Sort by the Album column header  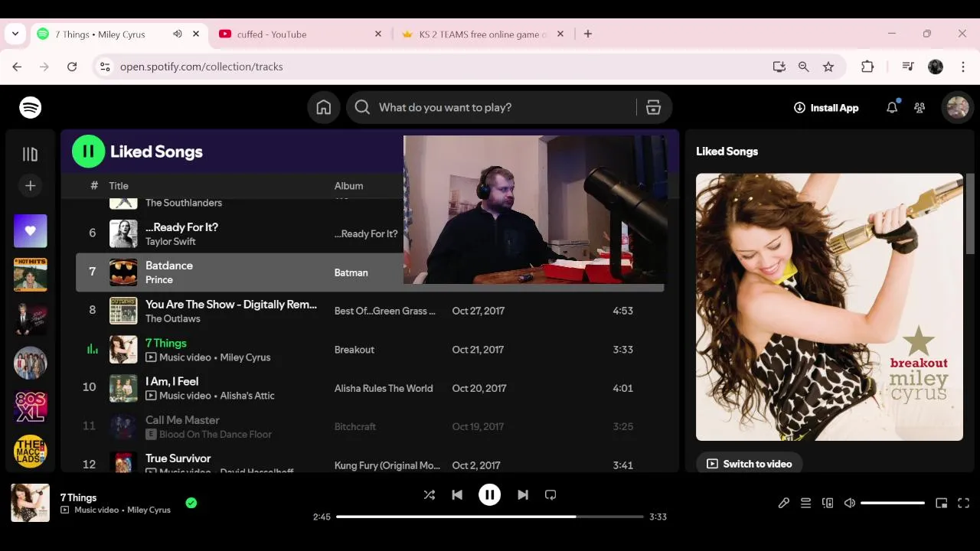click(348, 186)
